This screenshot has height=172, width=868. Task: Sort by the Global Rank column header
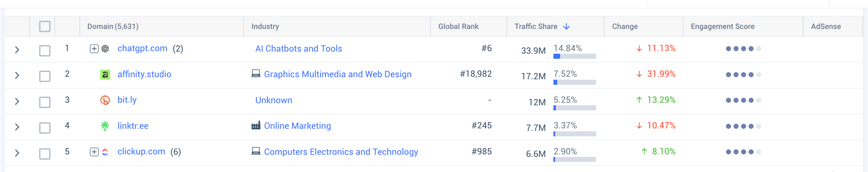458,26
